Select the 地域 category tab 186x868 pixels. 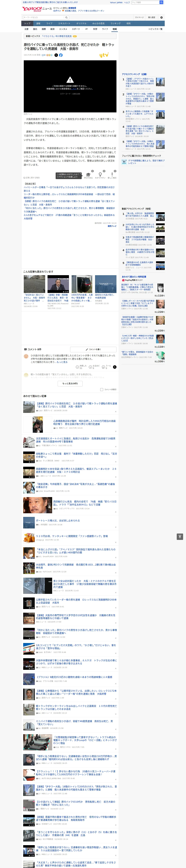(115, 29)
